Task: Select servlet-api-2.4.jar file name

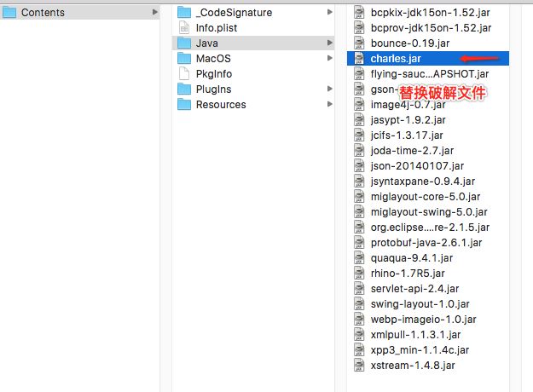Action: 414,288
